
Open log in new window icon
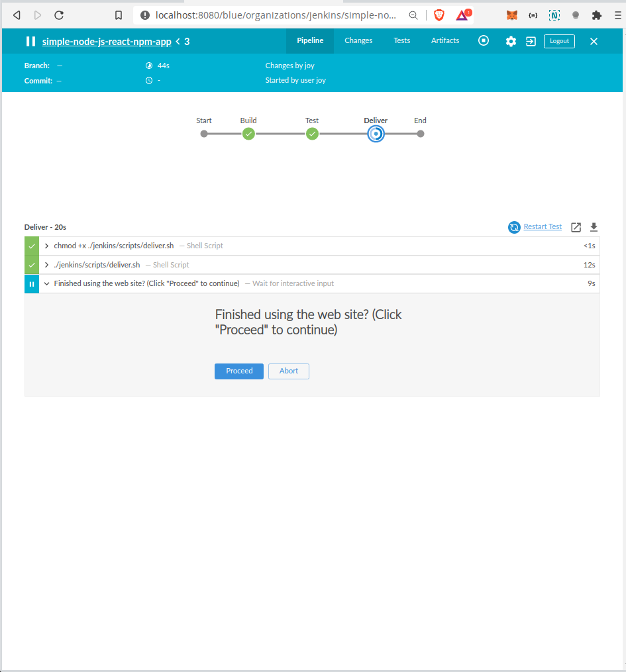pyautogui.click(x=576, y=227)
